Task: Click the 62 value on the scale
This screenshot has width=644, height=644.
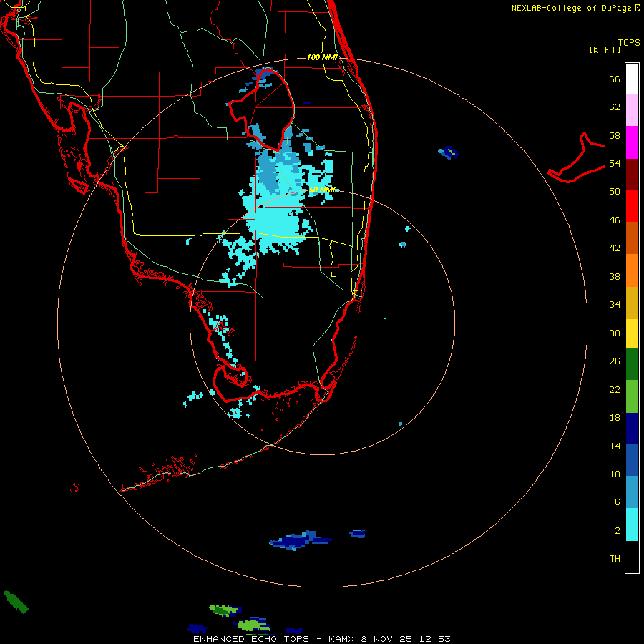Action: click(615, 107)
